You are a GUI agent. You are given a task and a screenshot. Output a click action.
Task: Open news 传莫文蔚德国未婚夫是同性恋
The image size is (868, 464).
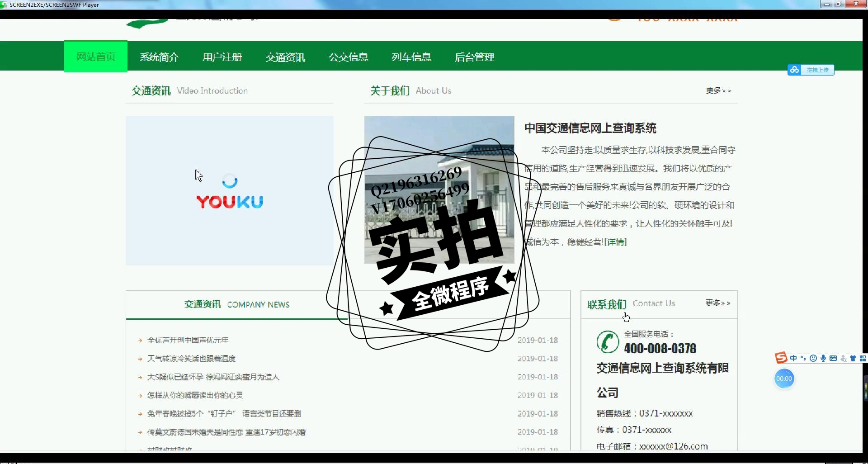click(226, 432)
